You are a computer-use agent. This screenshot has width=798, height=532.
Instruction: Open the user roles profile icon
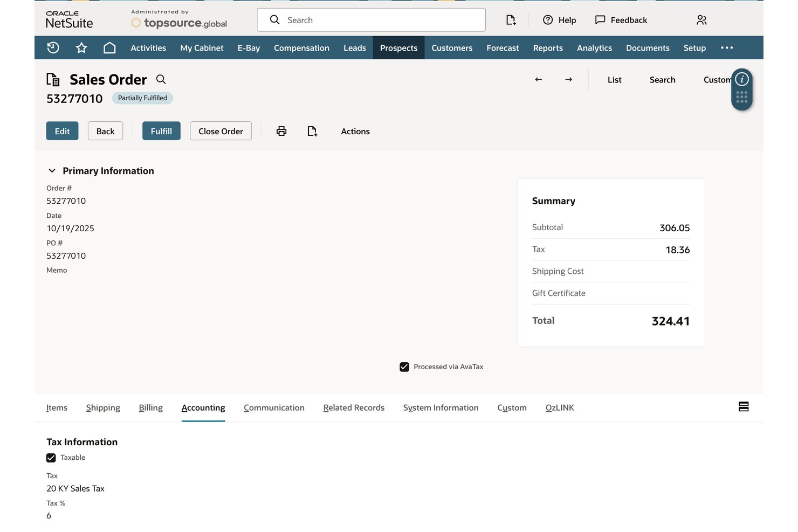[x=701, y=20]
